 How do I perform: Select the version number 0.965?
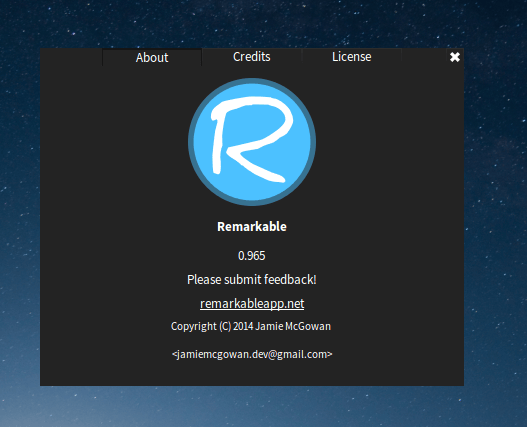tap(252, 256)
